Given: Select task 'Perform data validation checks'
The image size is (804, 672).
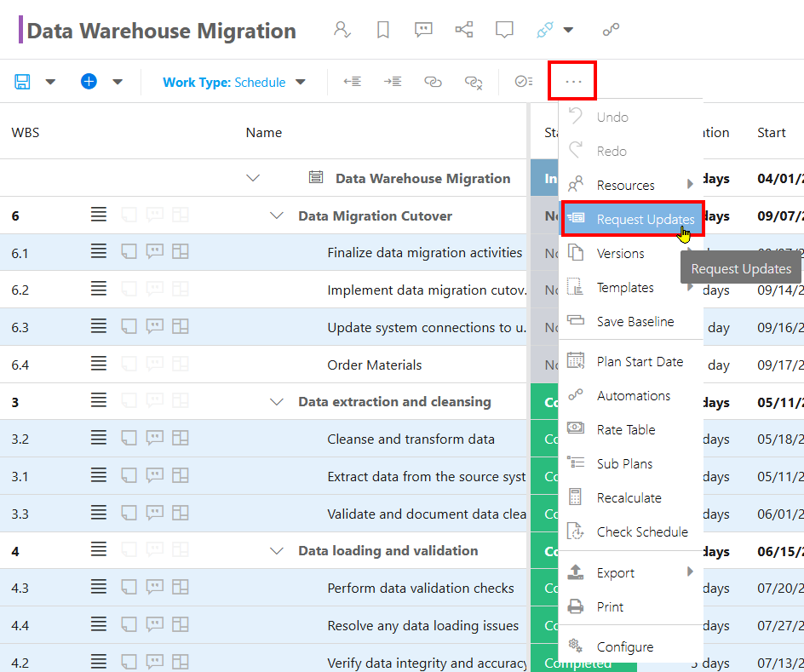Looking at the screenshot, I should (x=421, y=588).
